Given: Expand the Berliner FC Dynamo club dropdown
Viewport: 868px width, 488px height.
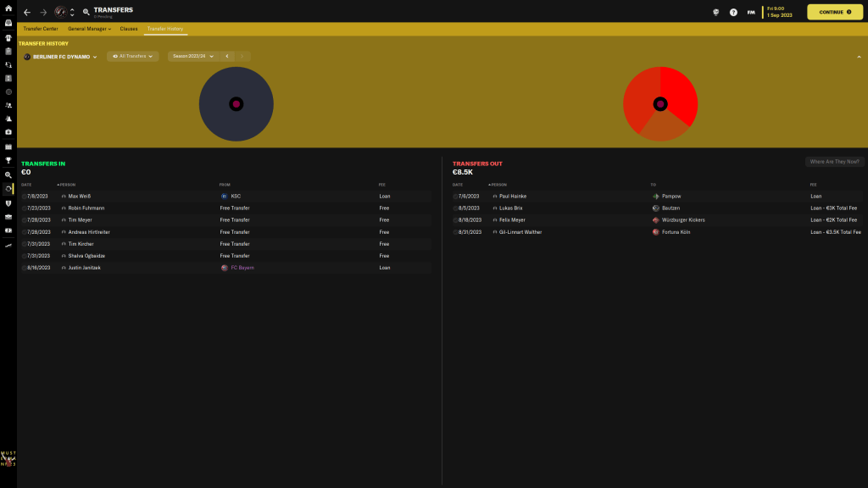Looking at the screenshot, I should click(x=60, y=57).
